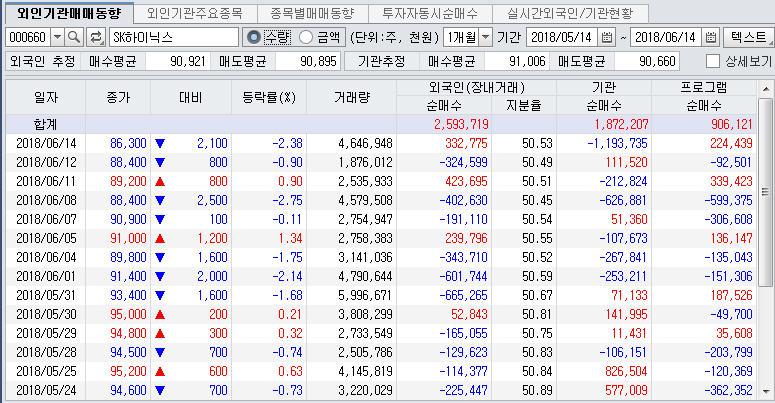Select the 2018/06/05 date row
The width and height of the screenshot is (775, 403).
click(381, 238)
